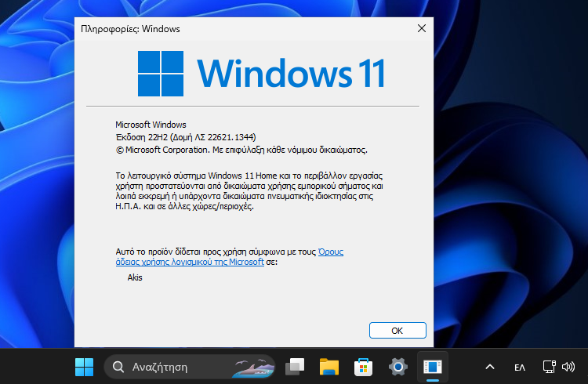Viewport: 588px width, 384px height.
Task: Open the Windows Start menu
Action: (85, 367)
